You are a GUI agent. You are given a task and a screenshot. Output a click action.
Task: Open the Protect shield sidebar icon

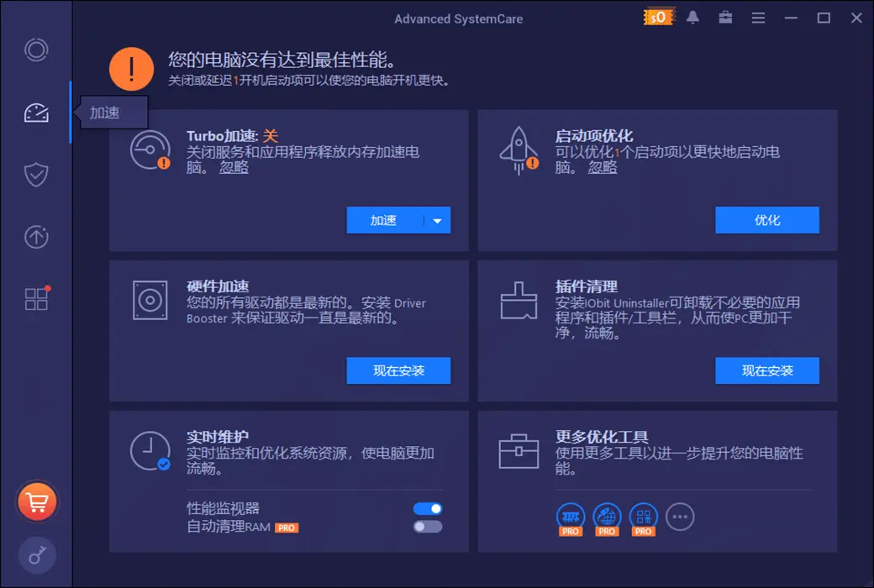point(36,175)
